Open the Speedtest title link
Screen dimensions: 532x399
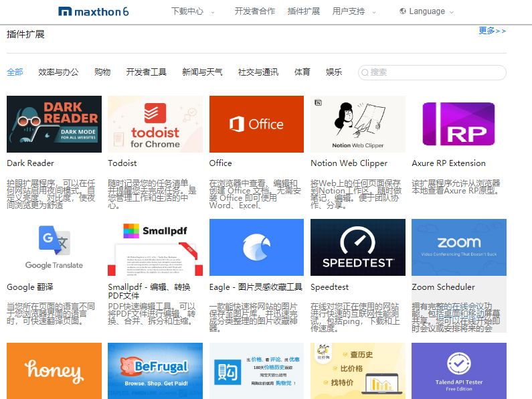tap(329, 287)
